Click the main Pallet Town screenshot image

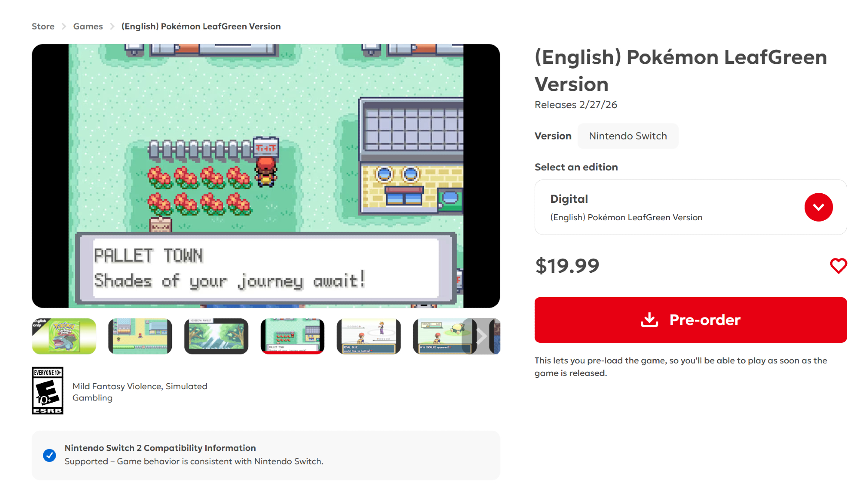pos(266,176)
